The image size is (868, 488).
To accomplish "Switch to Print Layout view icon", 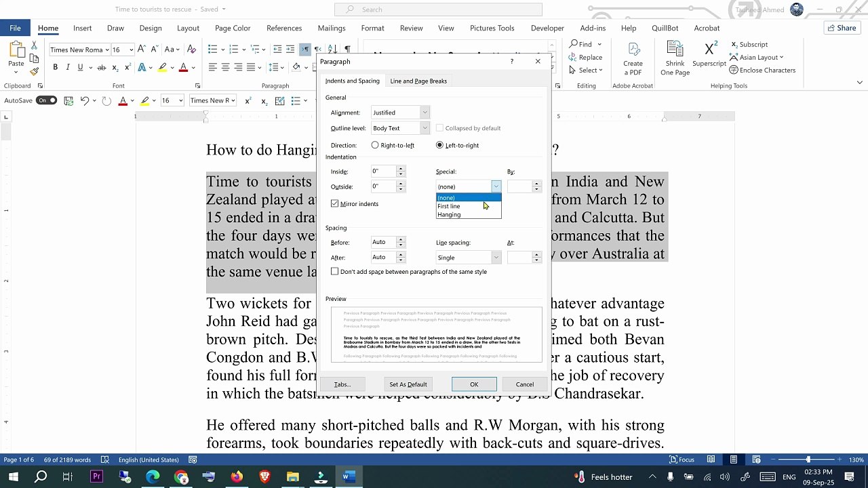I will click(734, 460).
